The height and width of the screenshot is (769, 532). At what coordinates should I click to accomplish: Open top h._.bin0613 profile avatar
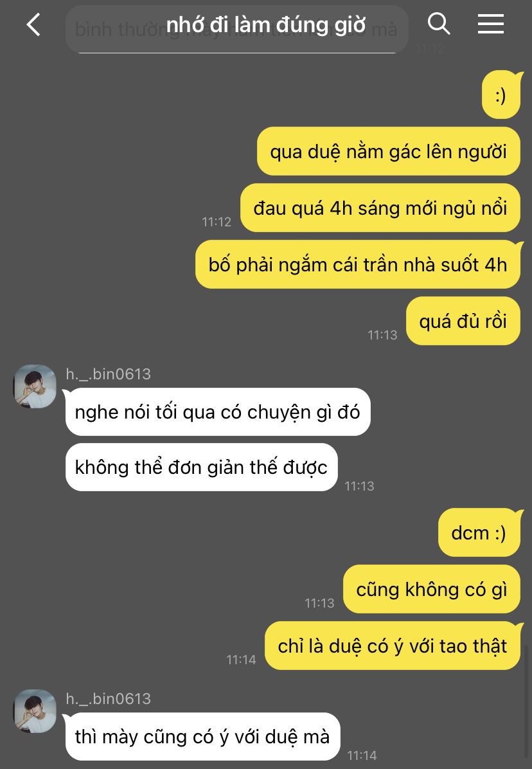point(35,386)
